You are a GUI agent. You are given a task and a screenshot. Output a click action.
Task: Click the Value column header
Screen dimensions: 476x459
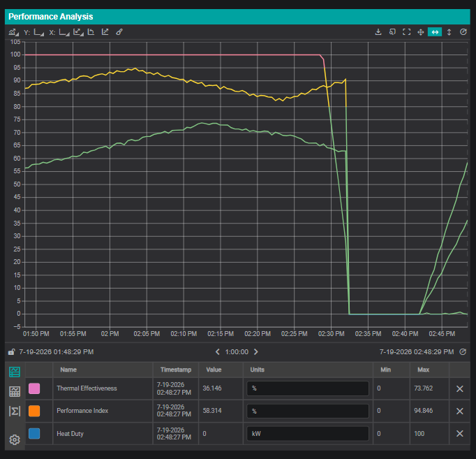[214, 370]
